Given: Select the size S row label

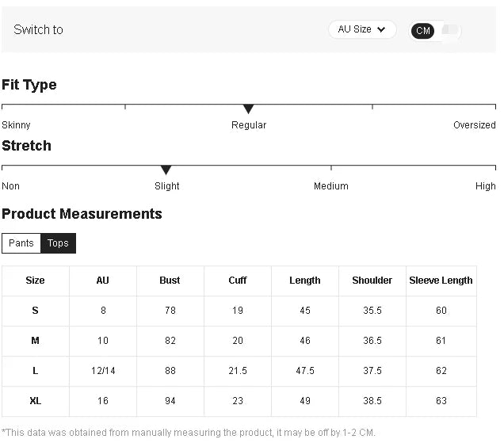Looking at the screenshot, I should click(x=35, y=311).
